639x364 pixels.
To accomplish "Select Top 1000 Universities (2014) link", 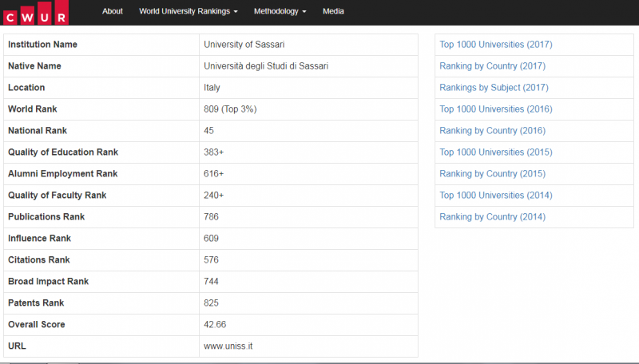I will point(495,196).
